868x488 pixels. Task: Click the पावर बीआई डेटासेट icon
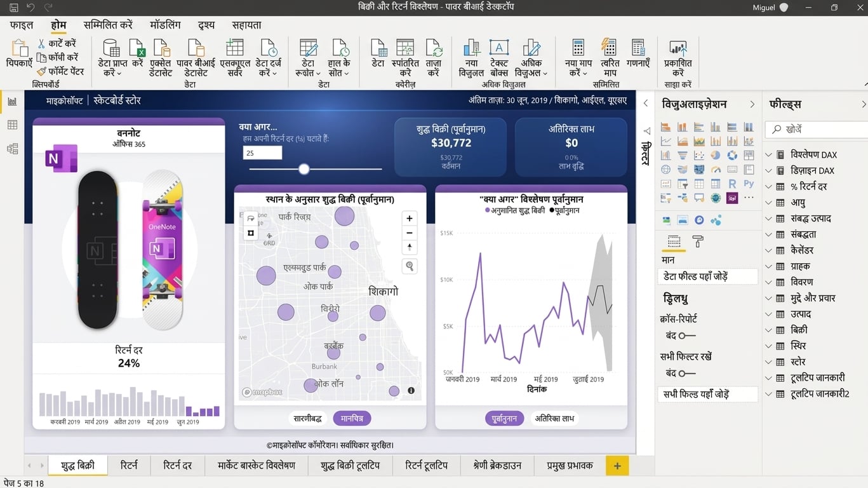[196, 48]
